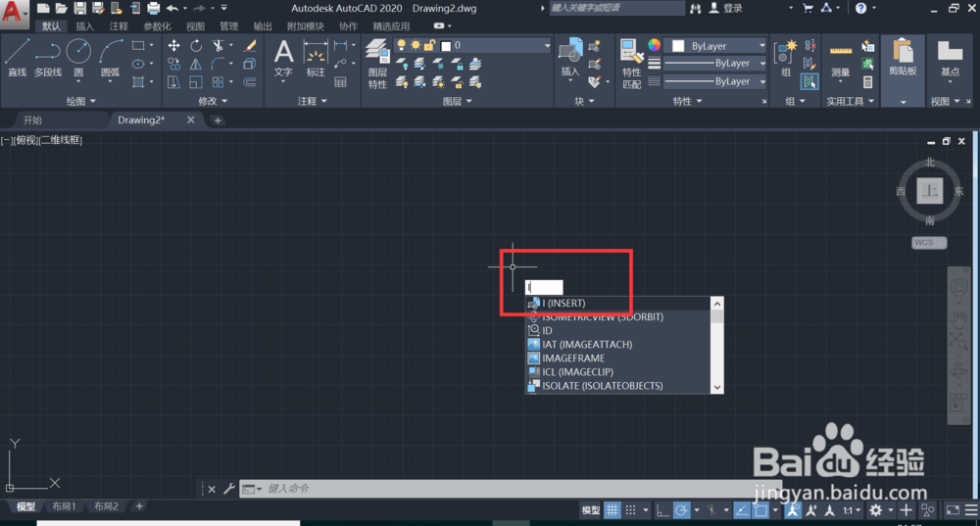980x526 pixels.
Task: Select the Scale tool
Action: tap(196, 82)
